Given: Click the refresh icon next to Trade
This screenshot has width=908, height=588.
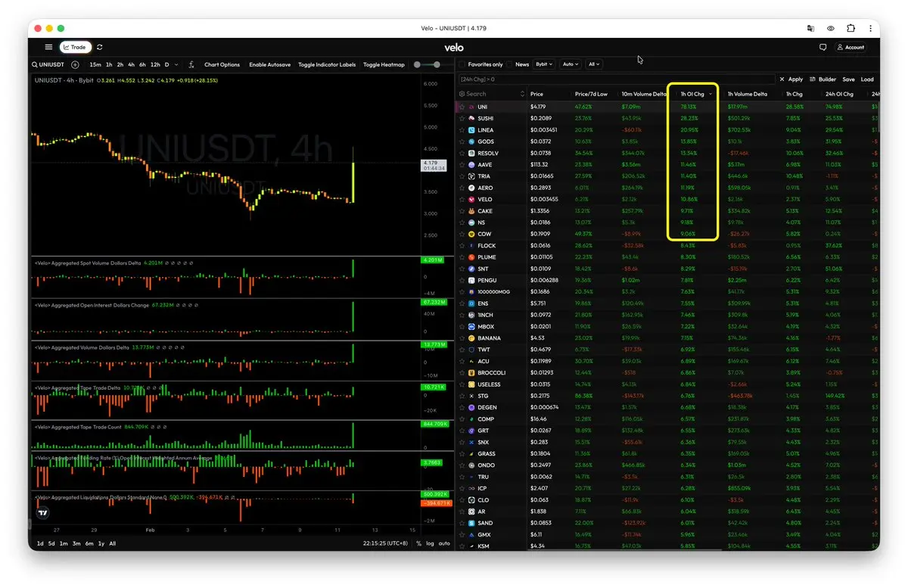Looking at the screenshot, I should coord(100,47).
